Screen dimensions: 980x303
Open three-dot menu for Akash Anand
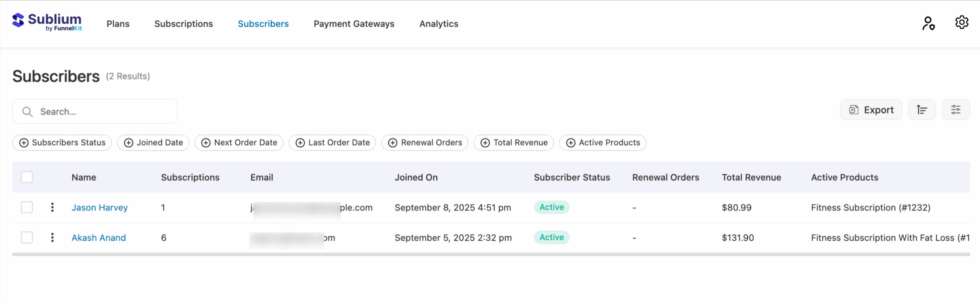(52, 238)
